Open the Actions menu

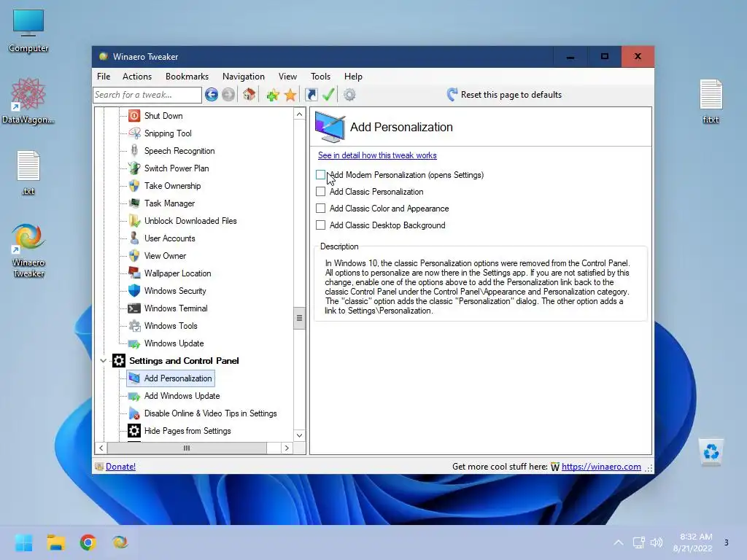coord(137,76)
